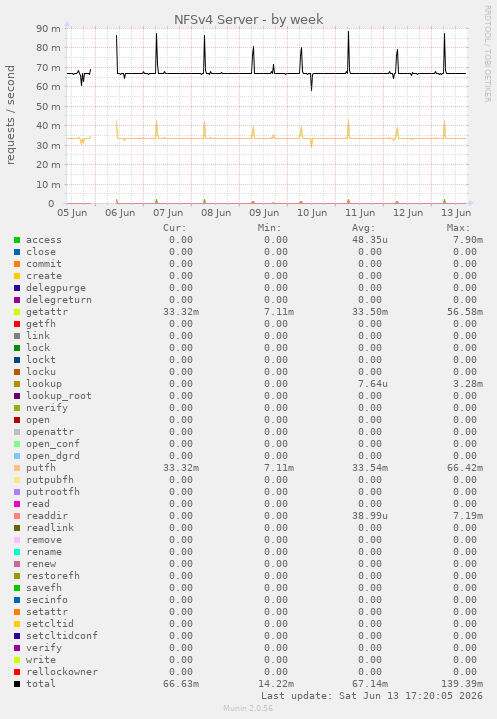Viewport: 497px width, 719px height.
Task: Click the "11 Jun" x-axis date label
Action: pyautogui.click(x=360, y=213)
